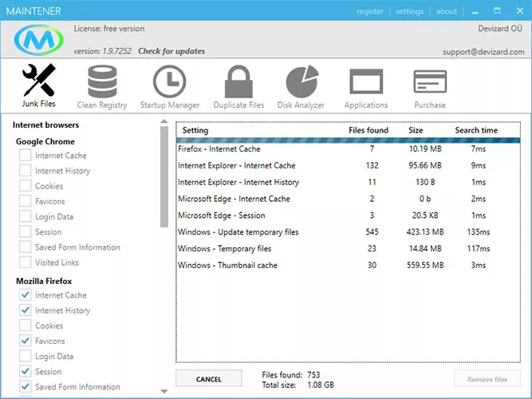
Task: Click the CANCEL button
Action: coord(209,379)
